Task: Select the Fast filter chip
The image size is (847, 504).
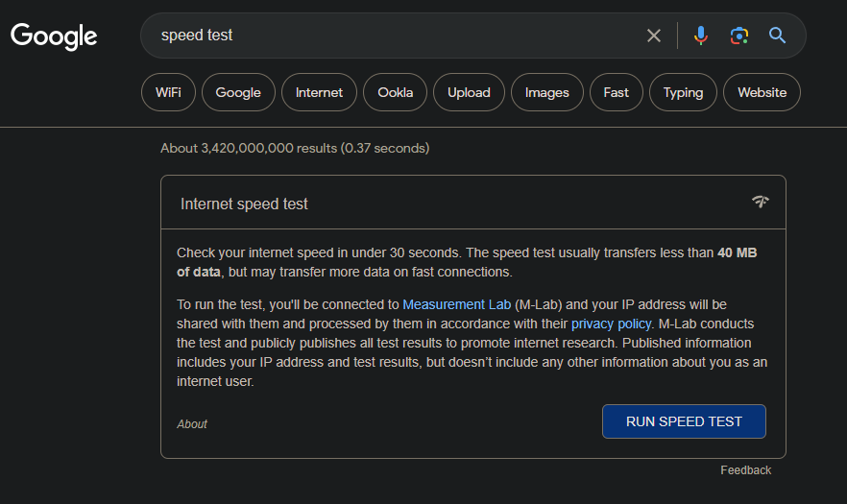Action: pyautogui.click(x=617, y=92)
